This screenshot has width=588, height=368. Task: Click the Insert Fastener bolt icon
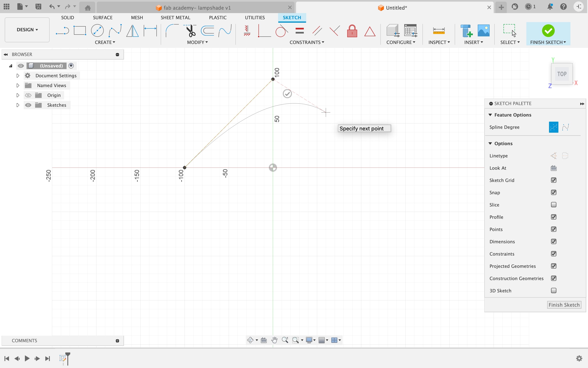(466, 31)
